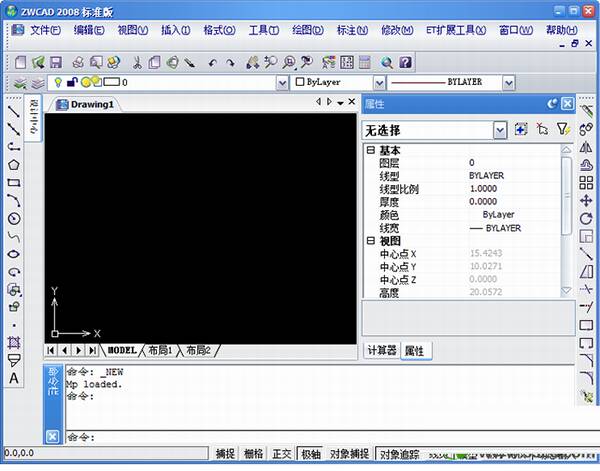Open the drawing tab list down arrow
The image size is (600, 471).
click(340, 103)
